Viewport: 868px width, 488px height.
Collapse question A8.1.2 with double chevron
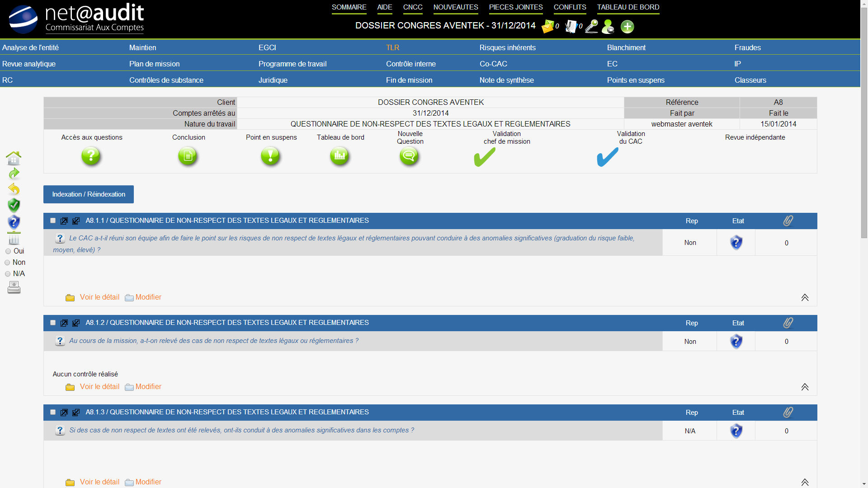click(x=805, y=387)
